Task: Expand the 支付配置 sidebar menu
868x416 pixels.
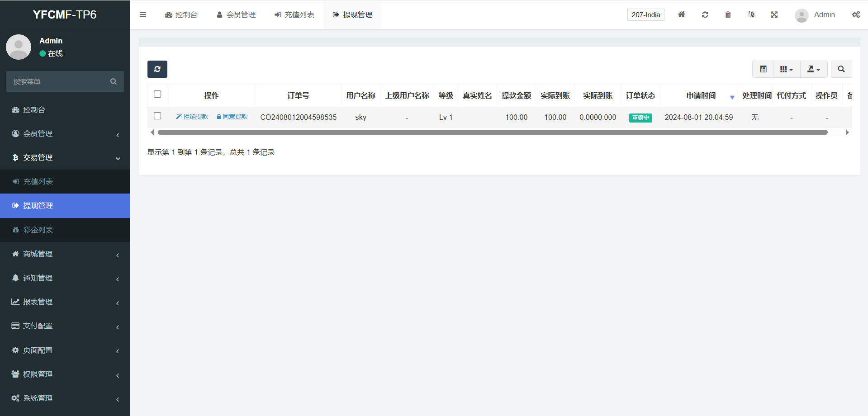Action: point(65,326)
